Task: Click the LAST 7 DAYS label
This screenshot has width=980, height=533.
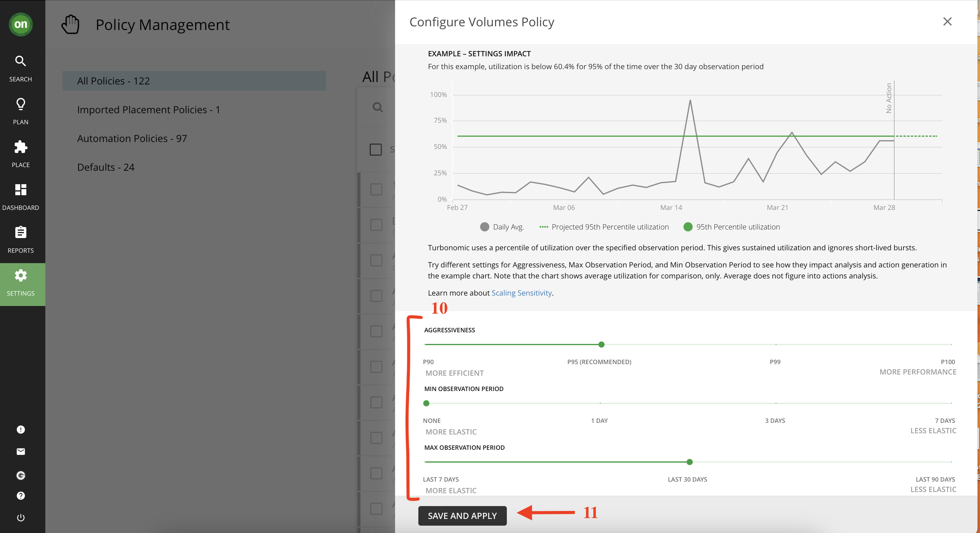Action: [x=441, y=480]
